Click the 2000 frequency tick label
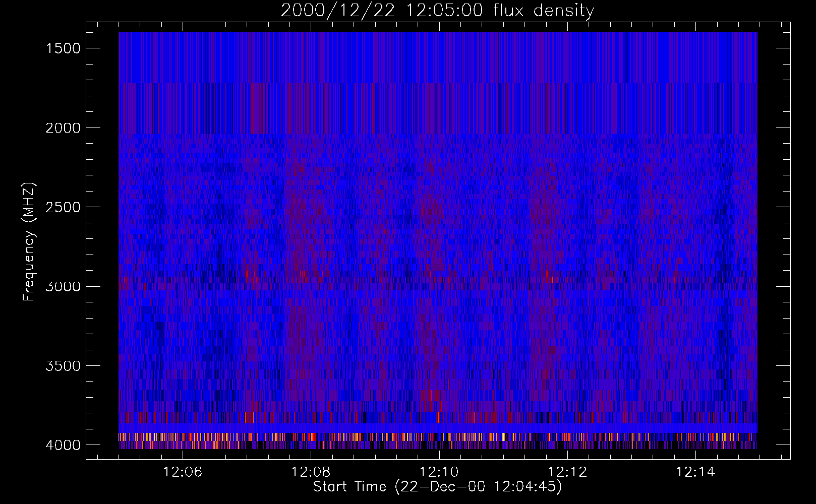Screen dimensions: 816x504 pyautogui.click(x=63, y=128)
